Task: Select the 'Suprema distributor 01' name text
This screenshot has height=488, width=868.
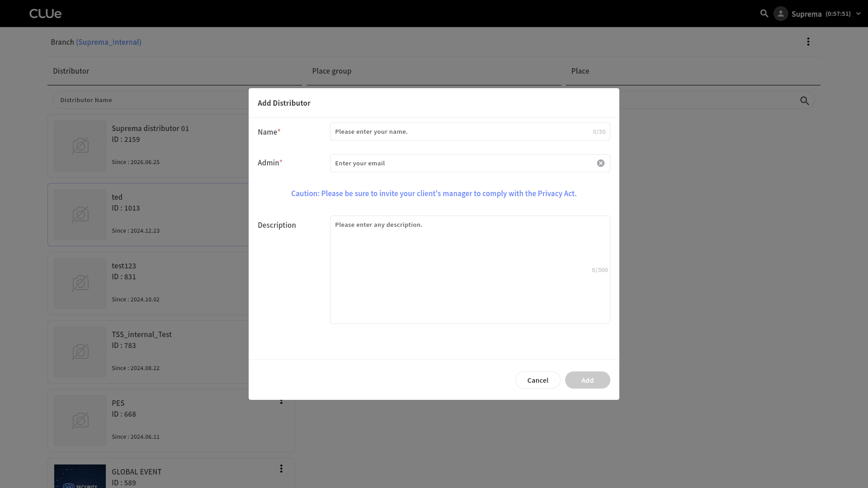Action: [150, 128]
